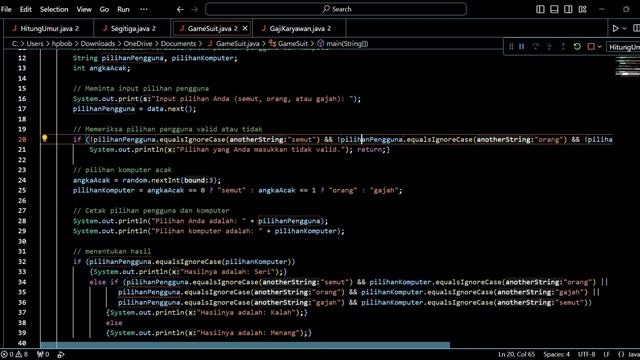The height and width of the screenshot is (360, 640).
Task: Click 'pilihanPengguna = data.next();' on line 17
Action: tap(134, 109)
